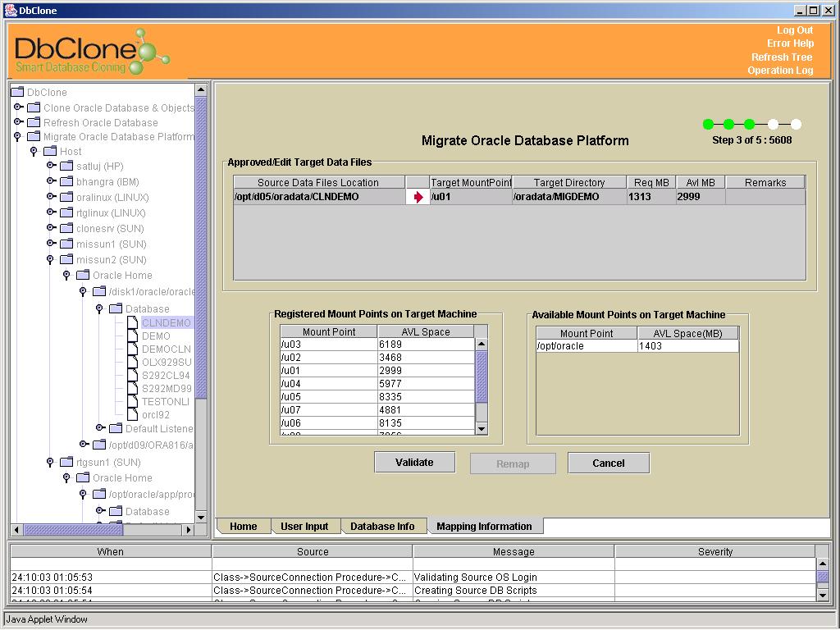
Task: Switch to the User Input tab
Action: click(304, 526)
